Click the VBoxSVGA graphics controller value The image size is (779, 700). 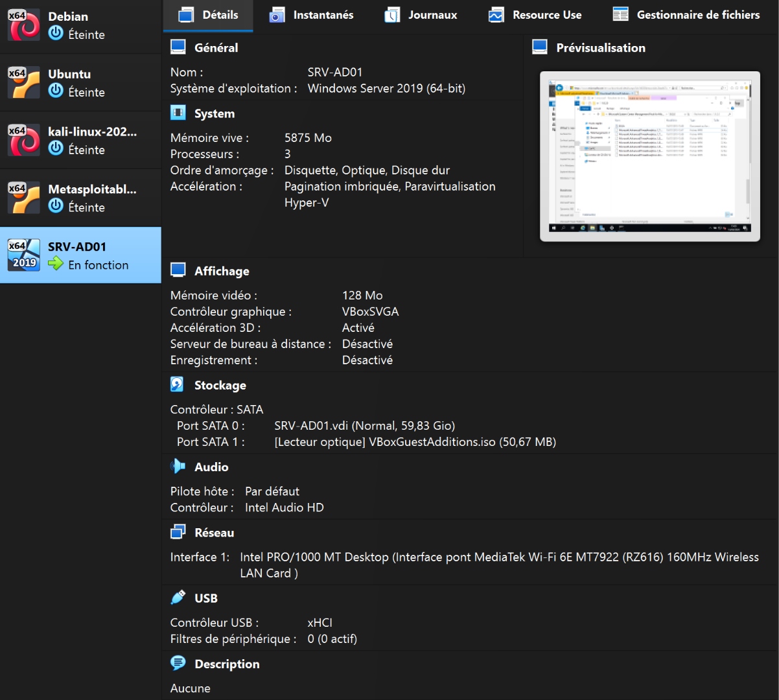(x=370, y=312)
